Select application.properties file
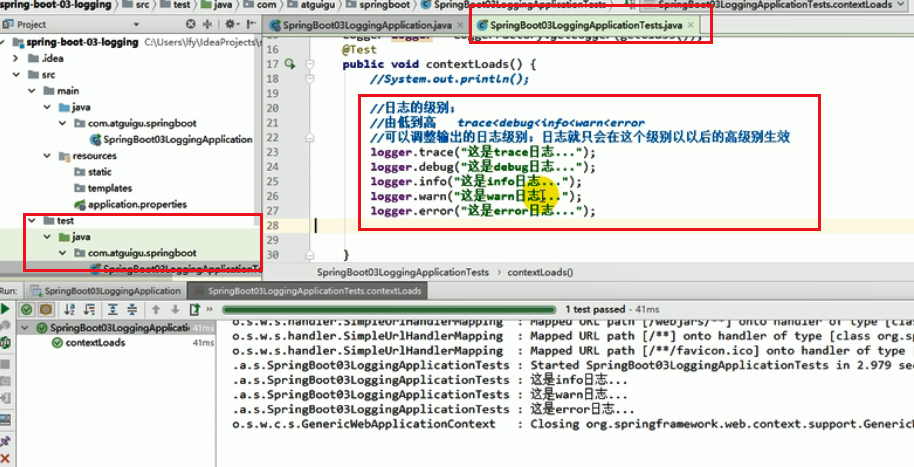This screenshot has height=467, width=914. pos(131,204)
